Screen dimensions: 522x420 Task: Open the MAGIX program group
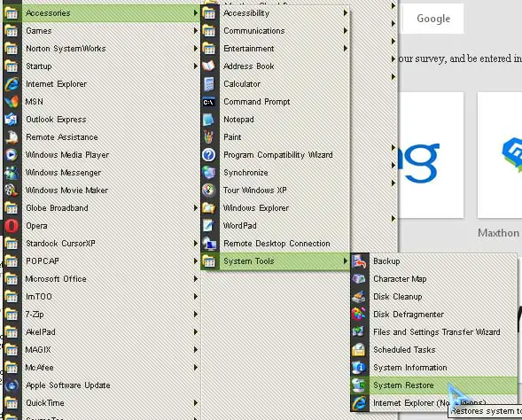click(x=102, y=350)
